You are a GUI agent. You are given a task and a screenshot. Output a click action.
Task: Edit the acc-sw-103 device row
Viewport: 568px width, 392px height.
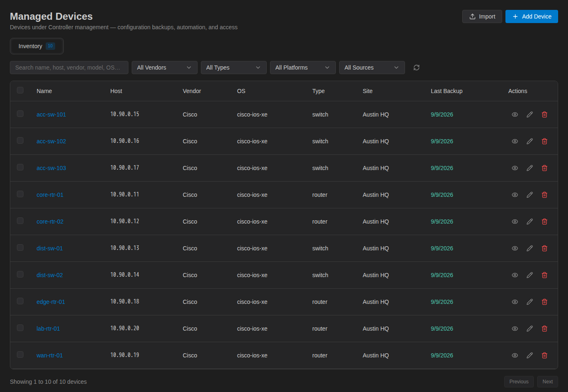(x=530, y=168)
